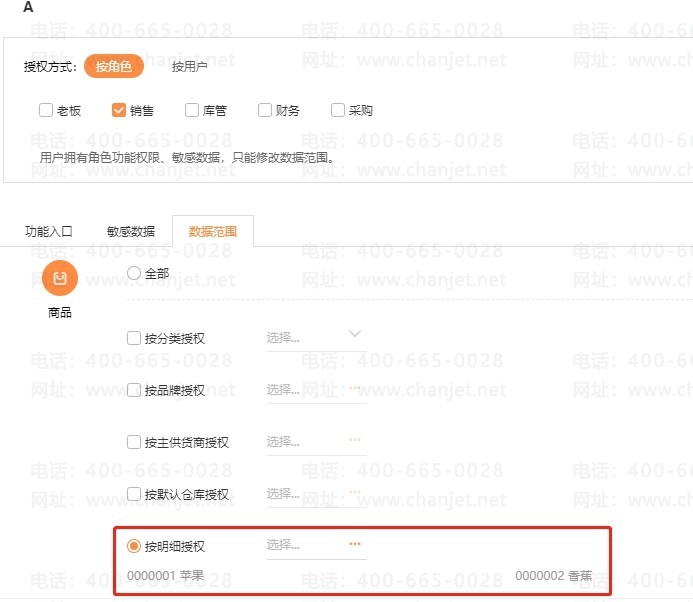Click the 按分类授权 选择 input field
The height and width of the screenshot is (602, 693).
point(316,339)
